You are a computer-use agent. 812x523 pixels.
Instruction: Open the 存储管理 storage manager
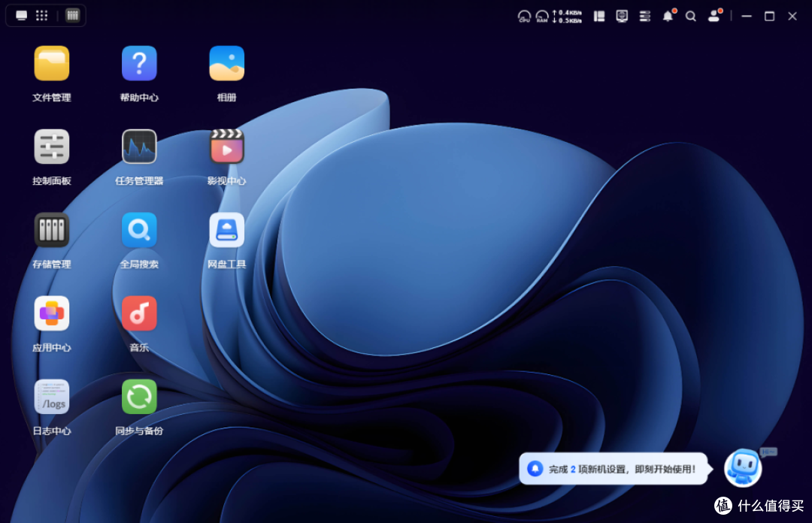[x=51, y=231]
